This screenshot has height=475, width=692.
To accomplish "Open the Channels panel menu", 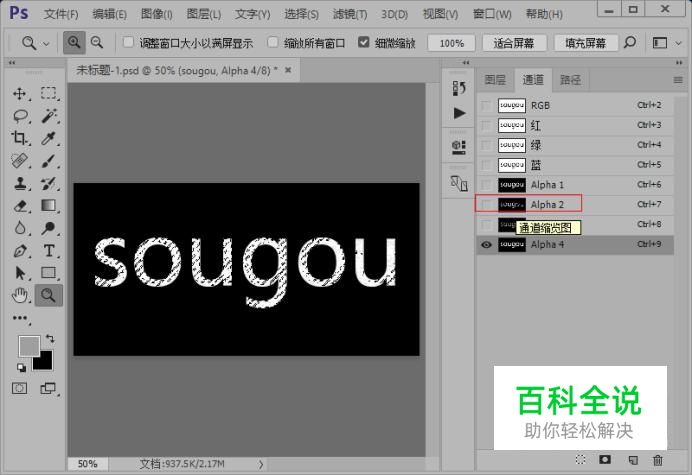I will (678, 80).
